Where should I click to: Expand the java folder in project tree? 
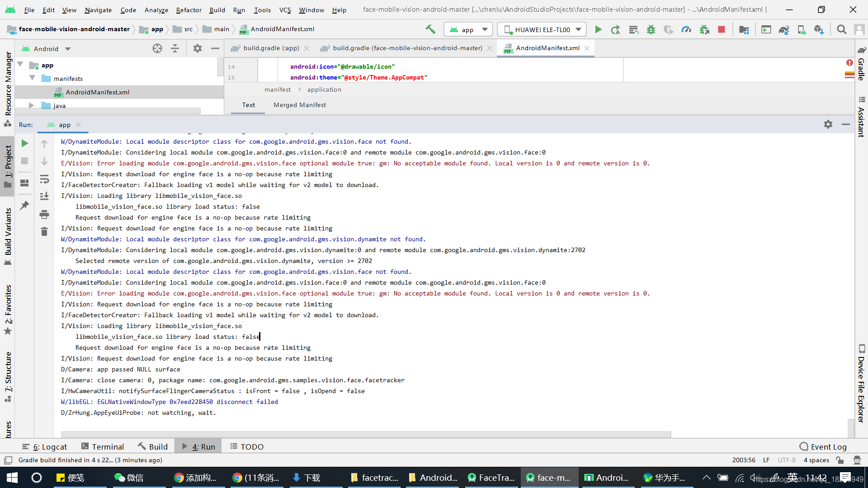click(32, 106)
